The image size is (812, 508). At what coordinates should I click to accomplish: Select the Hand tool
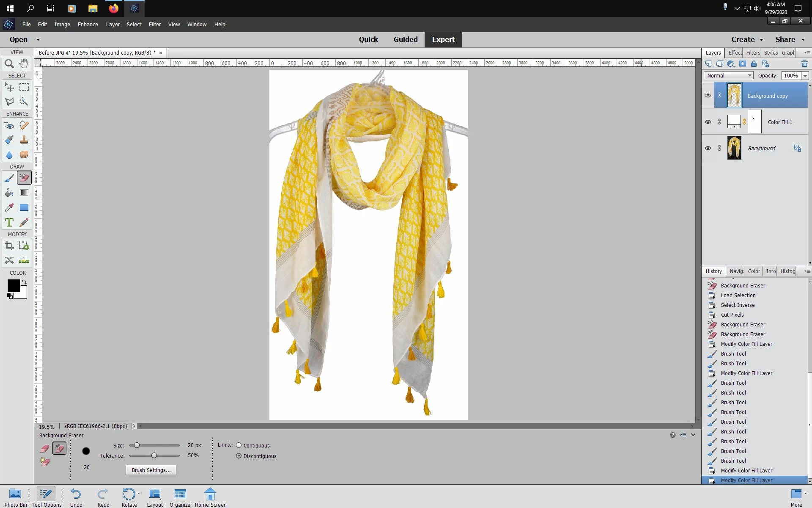coord(24,64)
